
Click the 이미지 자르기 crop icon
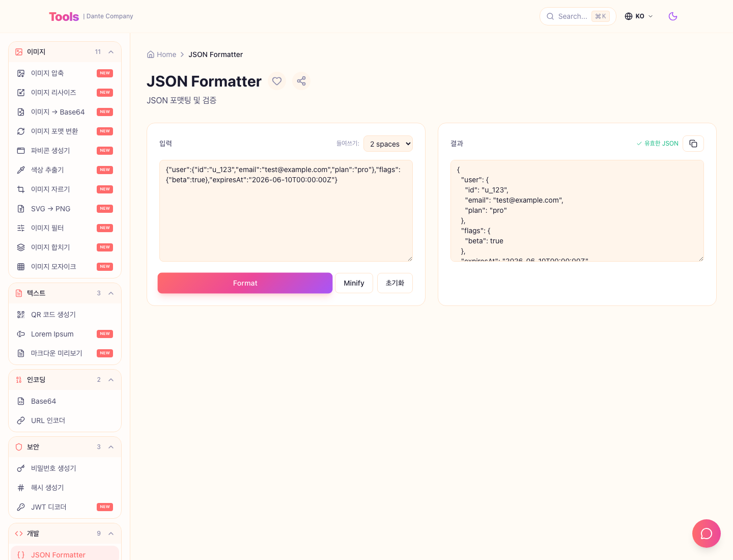pyautogui.click(x=21, y=189)
